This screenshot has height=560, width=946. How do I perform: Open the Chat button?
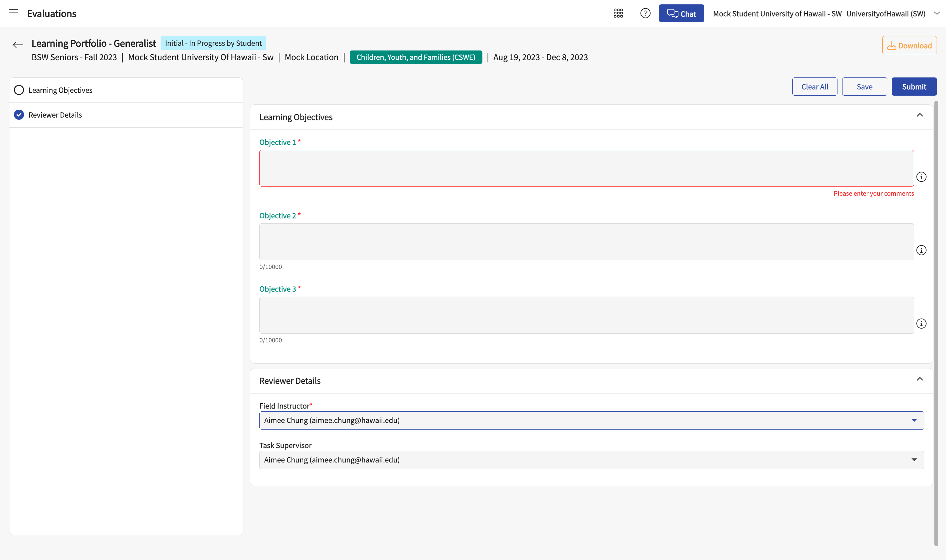pos(681,13)
